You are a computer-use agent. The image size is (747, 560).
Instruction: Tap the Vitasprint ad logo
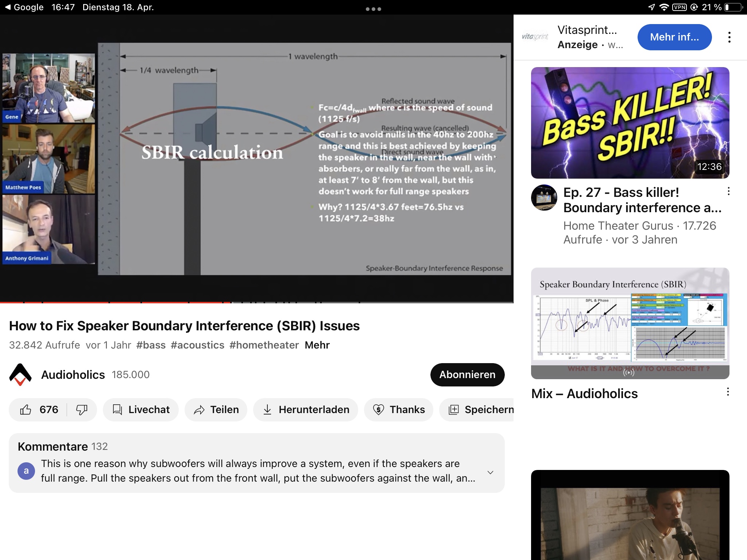(x=535, y=36)
